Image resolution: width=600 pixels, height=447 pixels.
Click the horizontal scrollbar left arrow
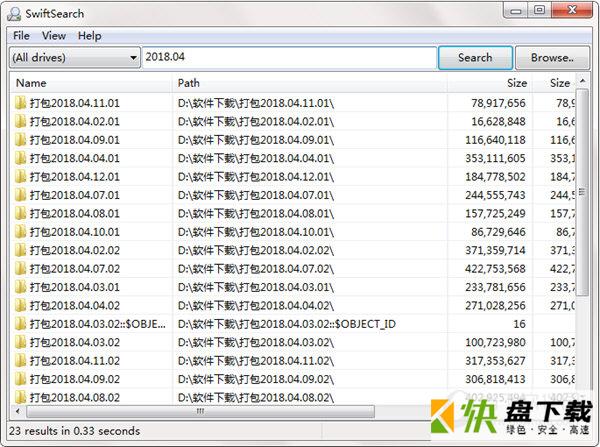click(18, 411)
